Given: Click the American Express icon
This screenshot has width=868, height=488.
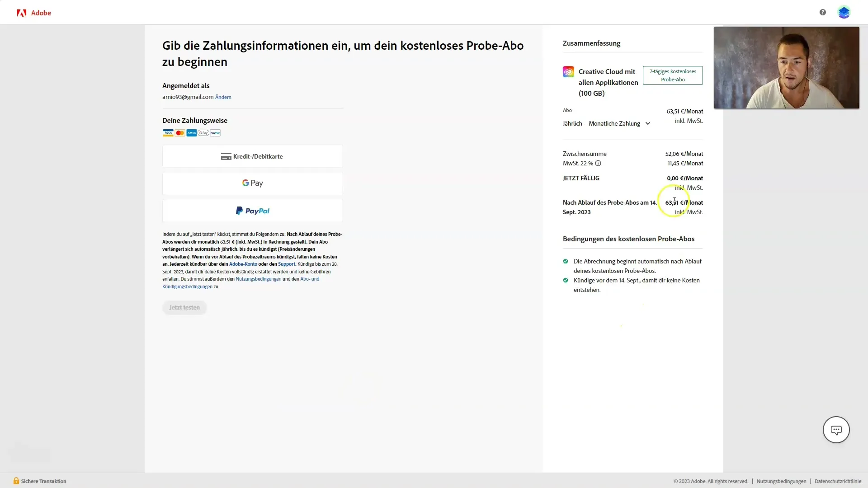Looking at the screenshot, I should (192, 133).
